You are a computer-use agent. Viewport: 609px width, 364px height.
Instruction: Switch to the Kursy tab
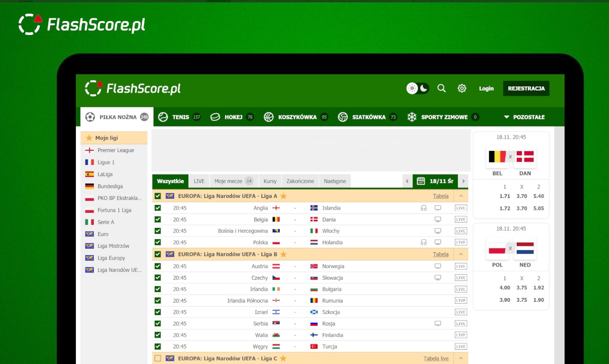tap(270, 181)
